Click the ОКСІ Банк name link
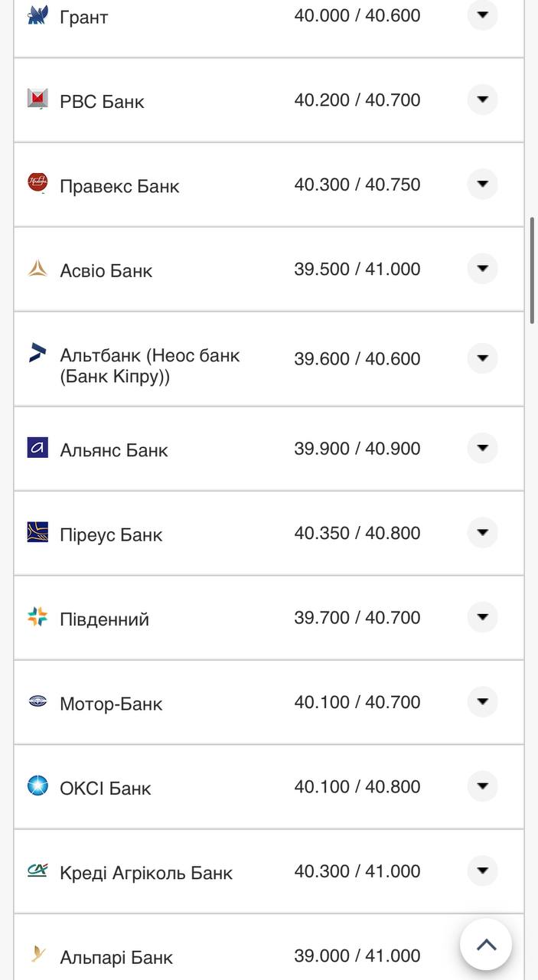This screenshot has width=538, height=980. point(109,786)
